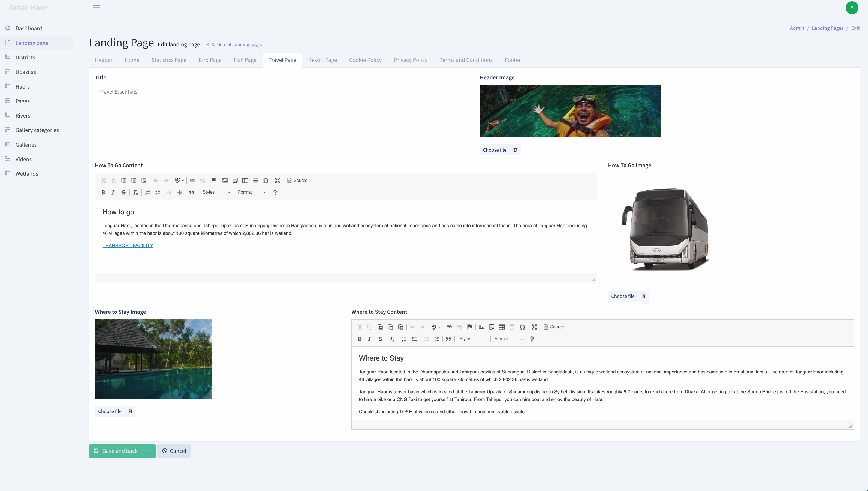Click the Title input field
868x491 pixels.
[282, 92]
